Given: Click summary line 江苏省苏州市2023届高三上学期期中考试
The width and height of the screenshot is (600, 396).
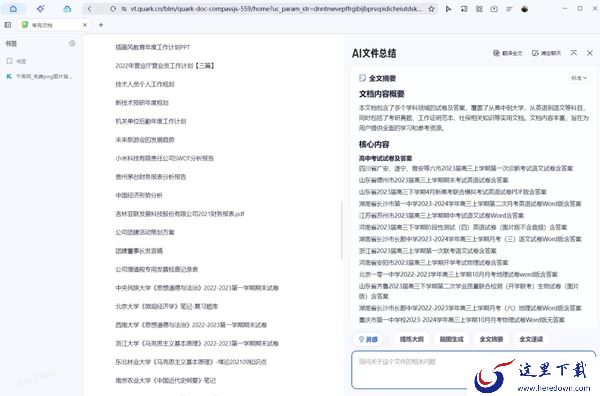Looking at the screenshot, I should pos(441,215).
